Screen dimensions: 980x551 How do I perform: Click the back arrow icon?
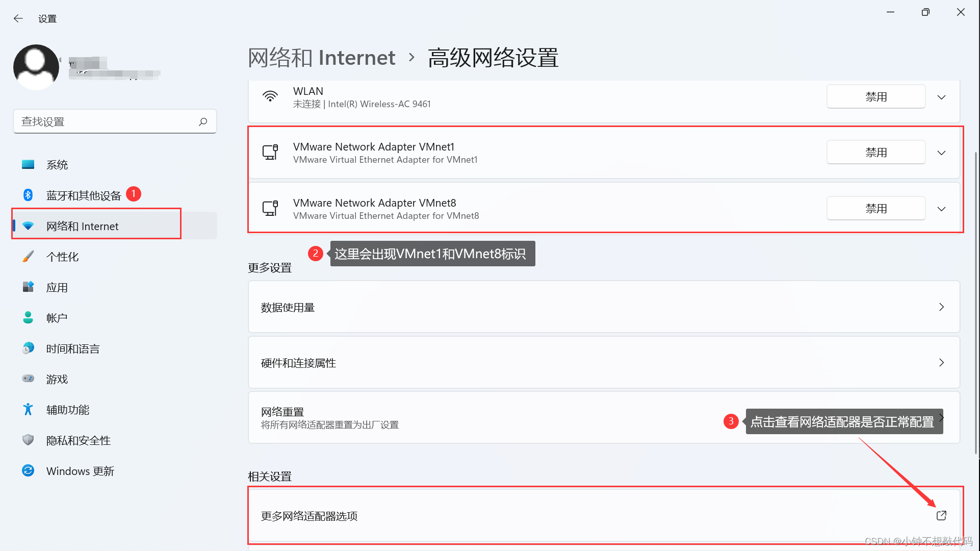(x=18, y=18)
